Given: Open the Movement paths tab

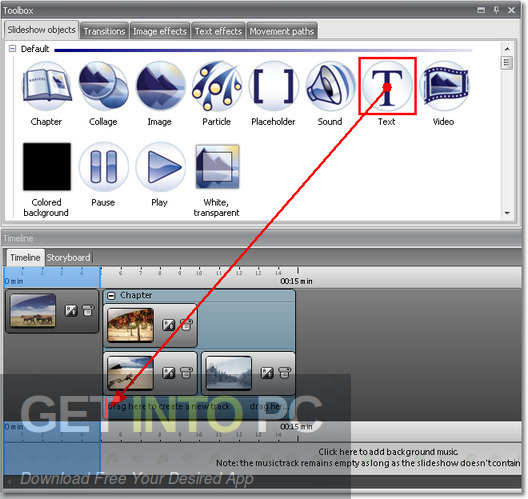Looking at the screenshot, I should 282,31.
